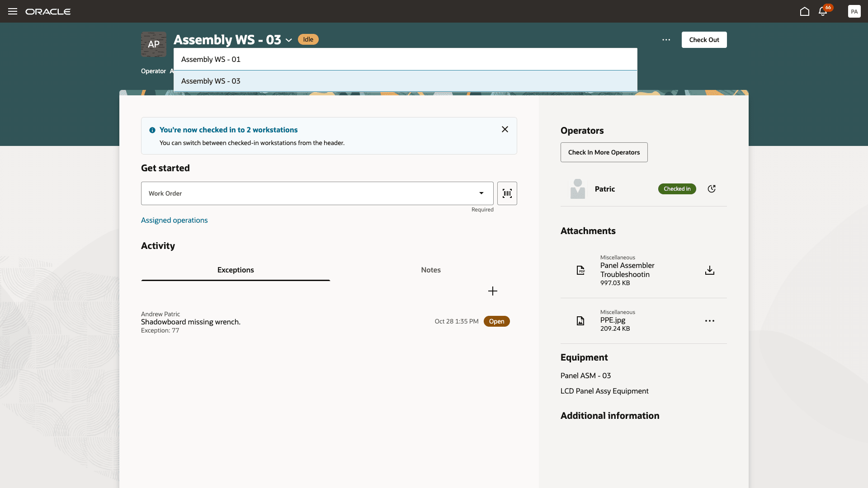Click the Check Out button
The height and width of the screenshot is (488, 868).
(x=704, y=40)
